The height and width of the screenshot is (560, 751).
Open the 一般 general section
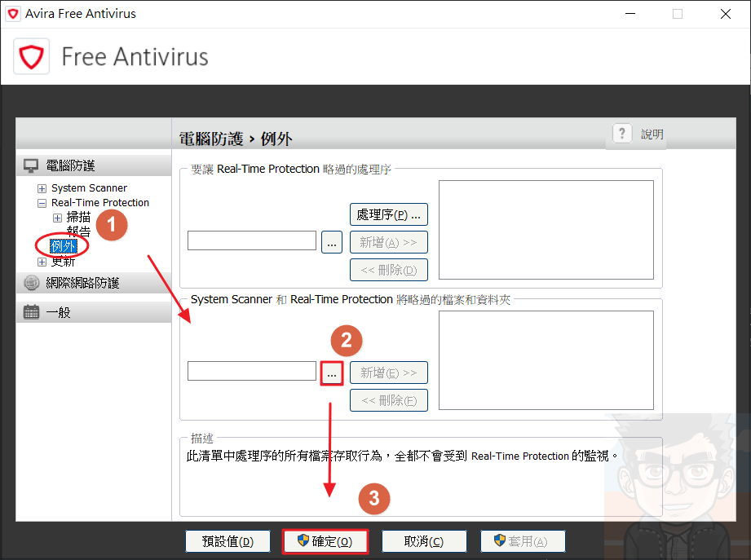pyautogui.click(x=94, y=312)
